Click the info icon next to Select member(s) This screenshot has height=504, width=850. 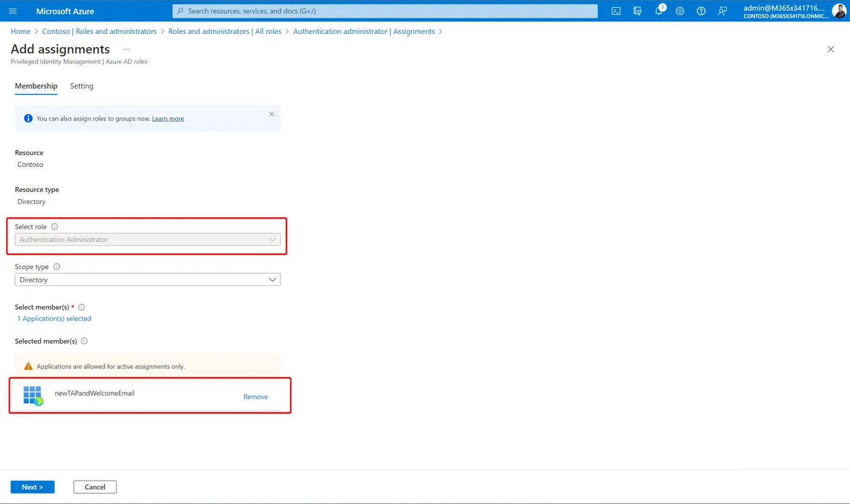(81, 307)
